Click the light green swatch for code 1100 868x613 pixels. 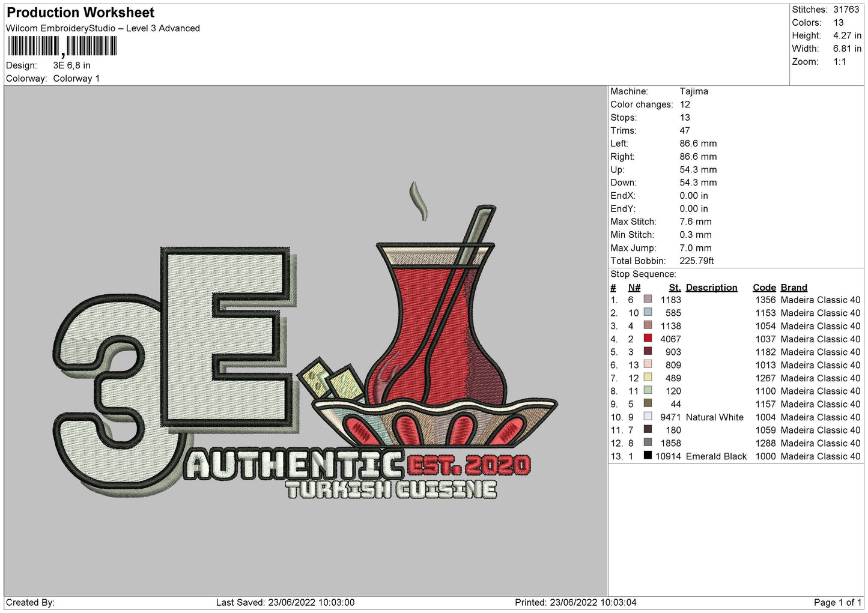(648, 390)
